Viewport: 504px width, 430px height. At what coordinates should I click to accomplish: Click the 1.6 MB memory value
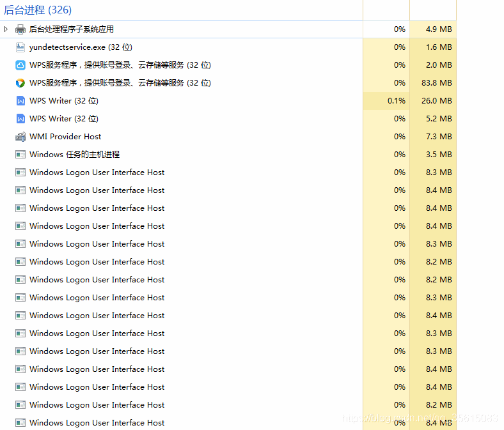click(439, 47)
